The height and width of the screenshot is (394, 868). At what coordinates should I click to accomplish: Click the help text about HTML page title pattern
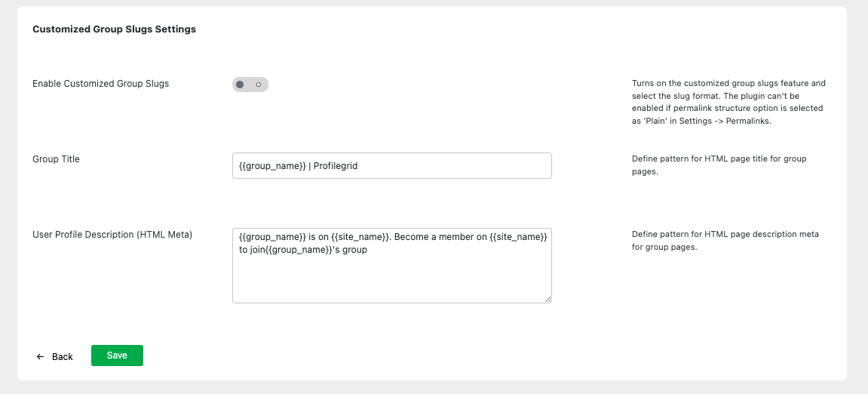tap(723, 165)
